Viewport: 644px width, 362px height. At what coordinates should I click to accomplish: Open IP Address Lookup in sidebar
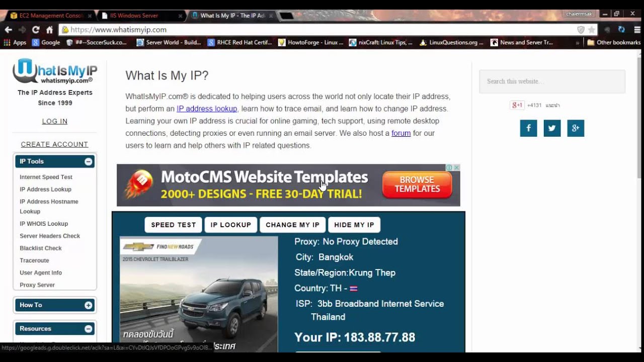point(45,190)
